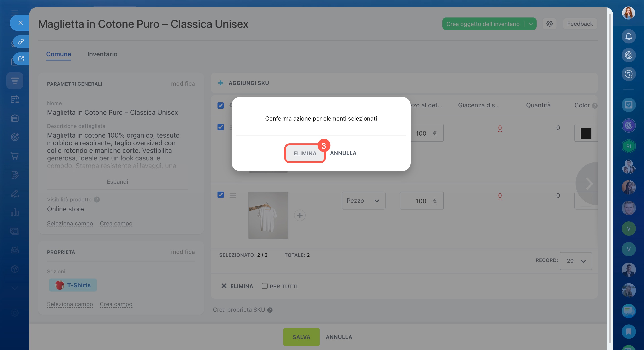The width and height of the screenshot is (644, 350).
Task: Open the calendar icon in left sidebar
Action: (x=15, y=99)
